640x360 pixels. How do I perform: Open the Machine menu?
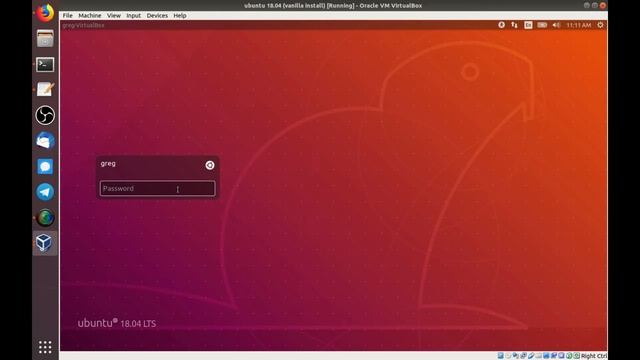pyautogui.click(x=90, y=16)
